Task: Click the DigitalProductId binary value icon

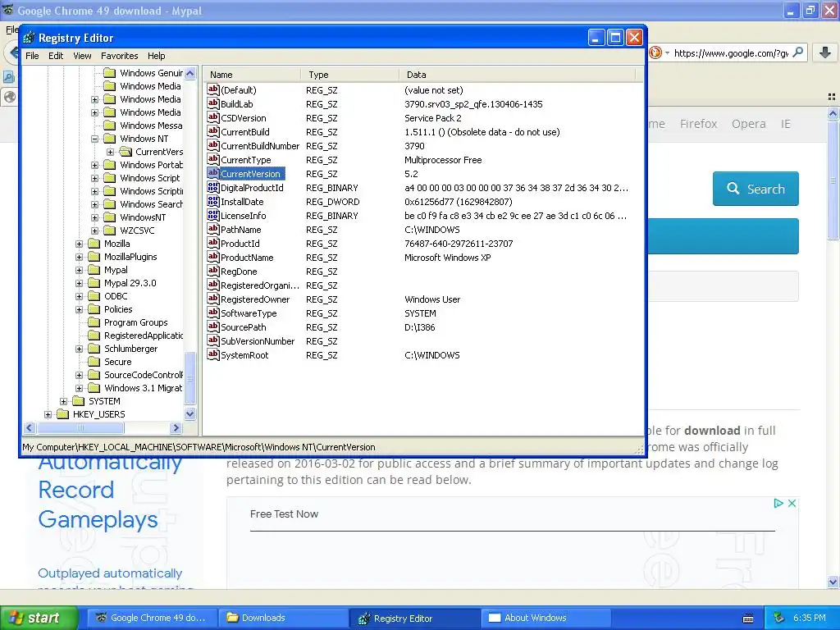Action: [x=212, y=188]
